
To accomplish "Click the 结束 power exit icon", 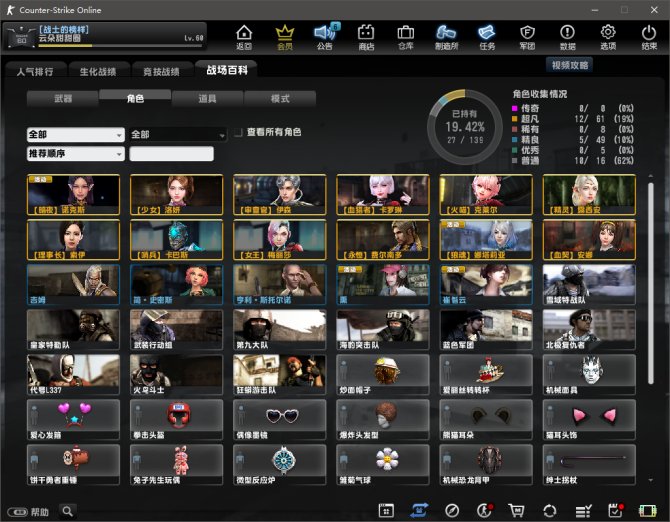I will tap(649, 37).
